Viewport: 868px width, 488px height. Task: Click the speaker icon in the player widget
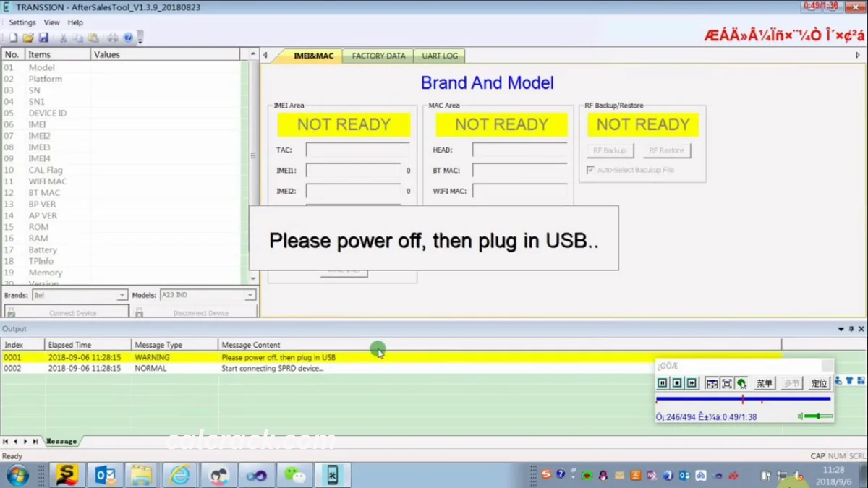(801, 416)
